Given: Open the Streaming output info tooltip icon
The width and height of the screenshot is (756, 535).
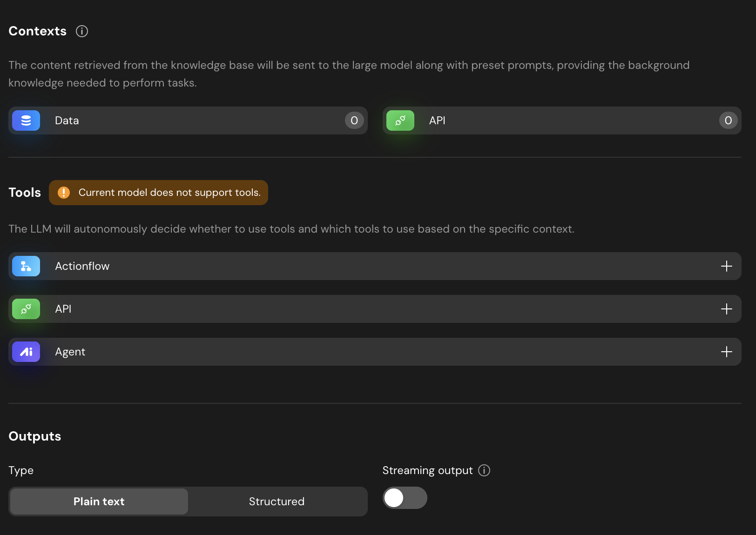Looking at the screenshot, I should pyautogui.click(x=484, y=470).
